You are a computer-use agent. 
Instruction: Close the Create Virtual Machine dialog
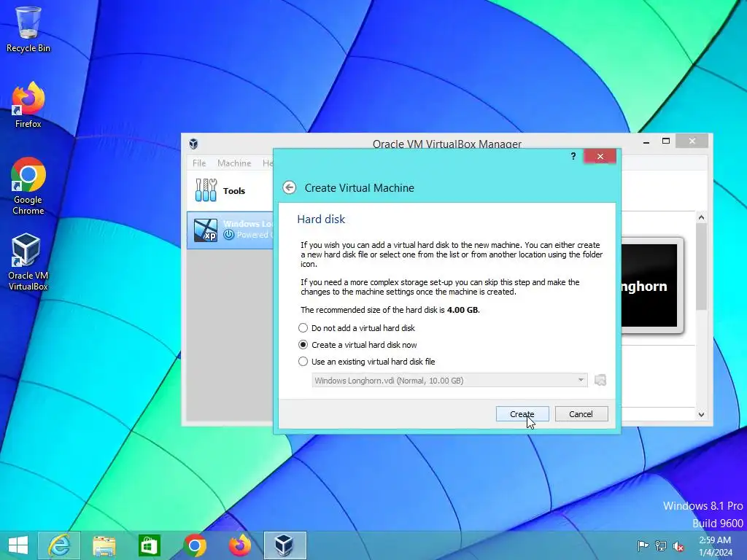(600, 156)
